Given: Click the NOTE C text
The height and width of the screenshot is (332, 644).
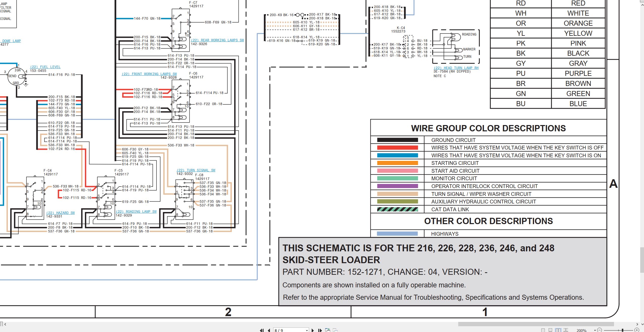Looking at the screenshot, I should (440, 76).
